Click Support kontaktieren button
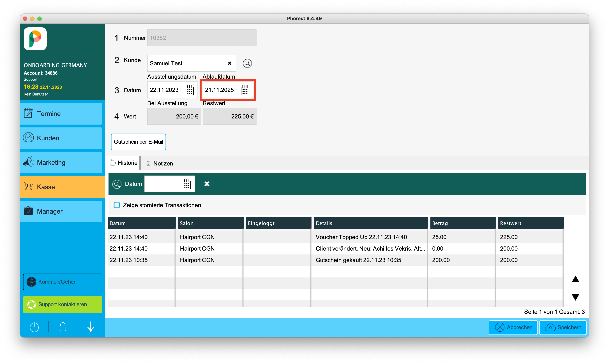This screenshot has height=364, width=609. tap(62, 304)
